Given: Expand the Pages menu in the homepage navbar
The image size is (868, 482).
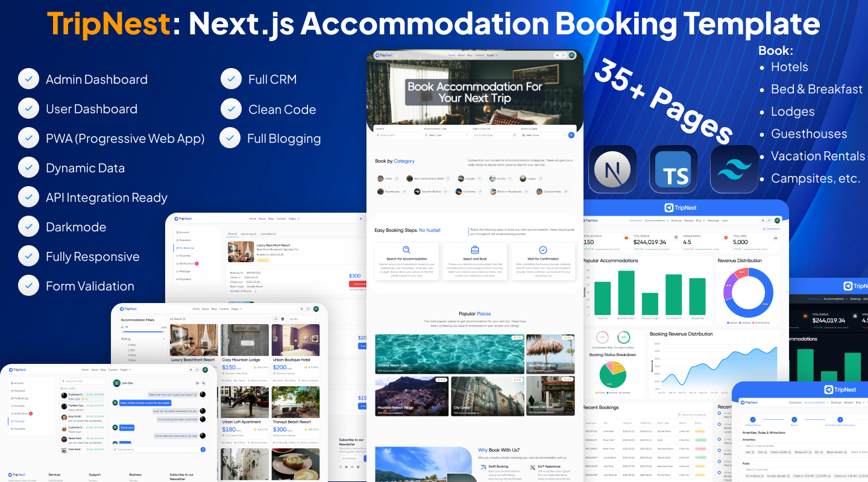Looking at the screenshot, I should coord(491,55).
